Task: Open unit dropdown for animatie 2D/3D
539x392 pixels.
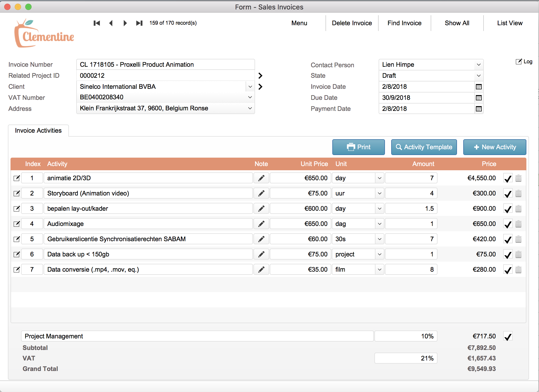Action: (379, 178)
